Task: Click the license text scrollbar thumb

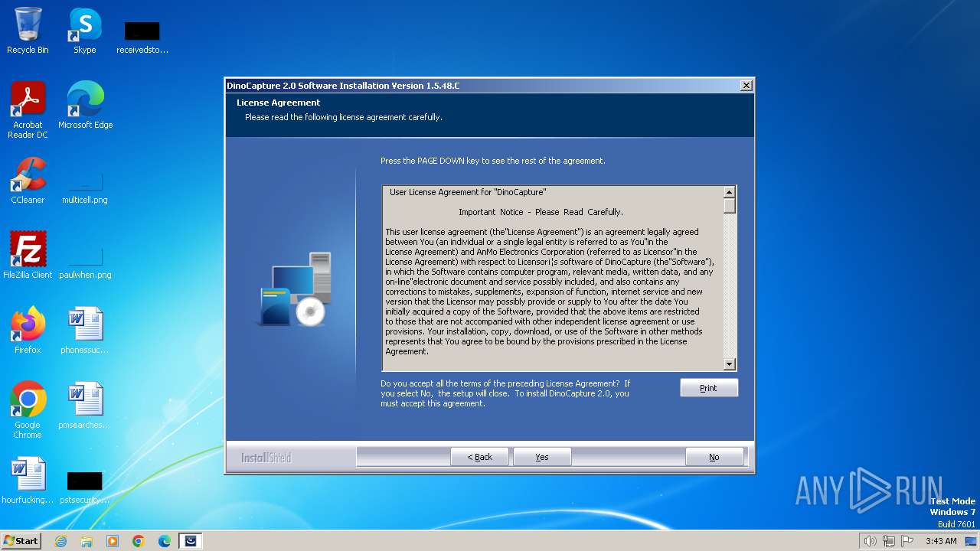Action: pyautogui.click(x=730, y=206)
